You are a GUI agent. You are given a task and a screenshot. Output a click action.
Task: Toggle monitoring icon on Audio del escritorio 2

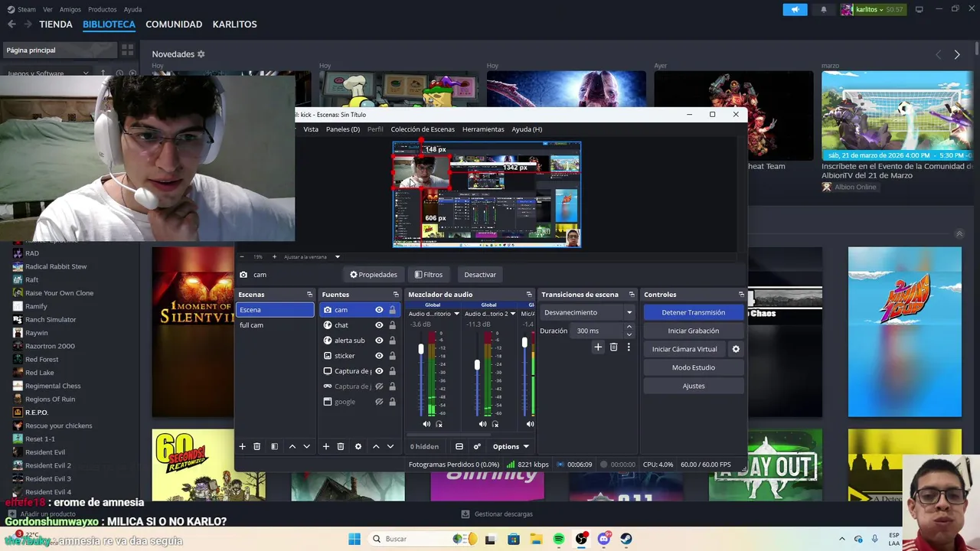[x=495, y=424]
